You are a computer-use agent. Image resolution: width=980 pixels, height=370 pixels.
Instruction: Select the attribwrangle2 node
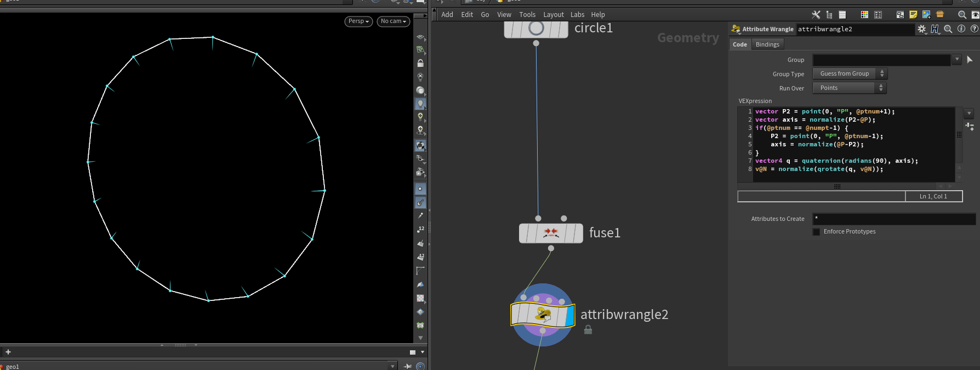(543, 315)
